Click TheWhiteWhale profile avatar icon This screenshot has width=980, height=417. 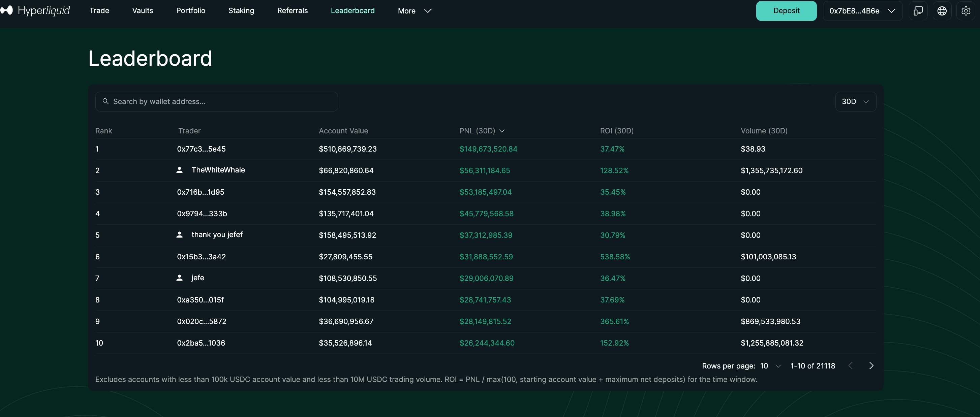[180, 170]
